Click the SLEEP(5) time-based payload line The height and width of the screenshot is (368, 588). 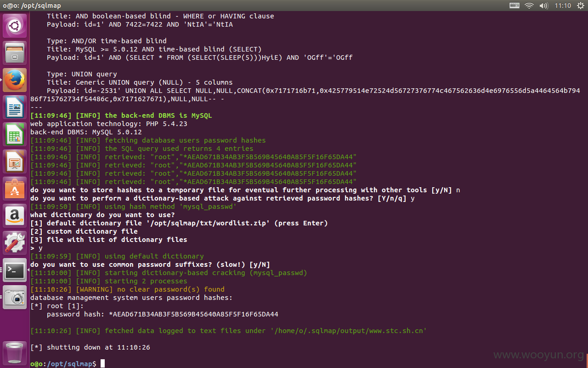coord(200,57)
